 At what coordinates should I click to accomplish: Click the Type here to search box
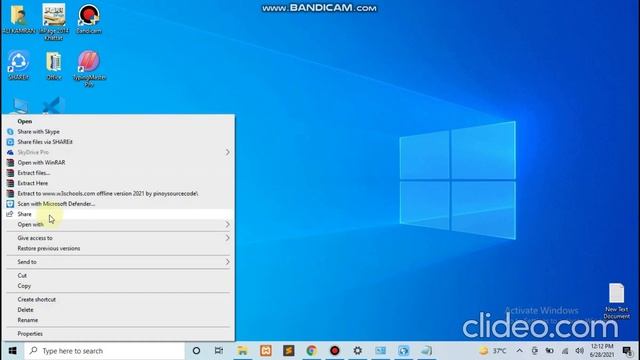click(x=104, y=351)
